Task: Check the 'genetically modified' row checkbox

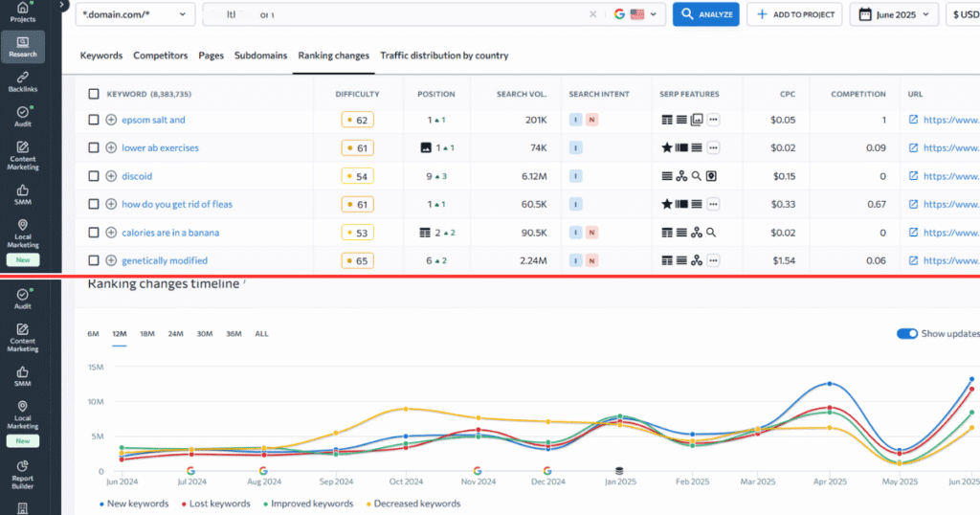Action: click(x=94, y=260)
